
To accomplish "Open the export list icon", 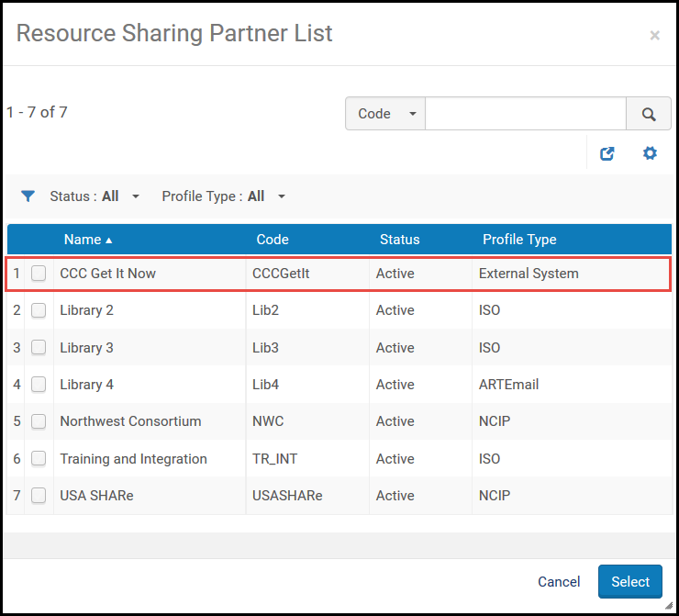I will [x=607, y=153].
